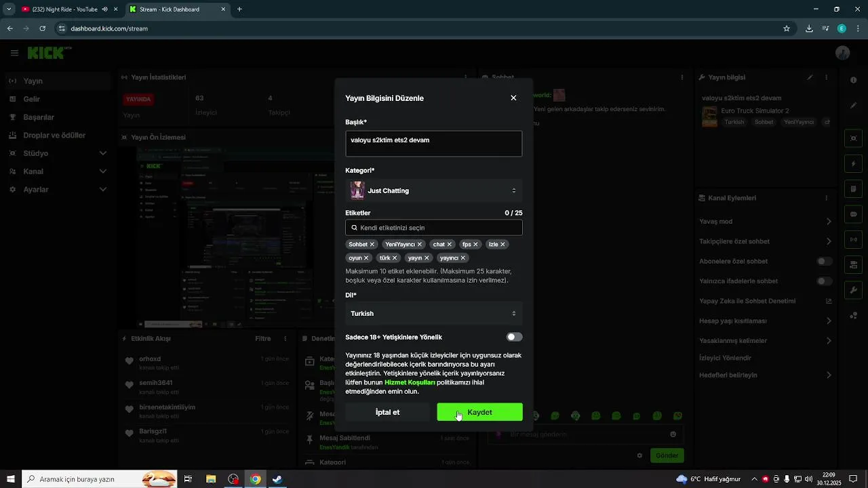Screen dimensions: 868x488
Task: Click İzleyici Yönlendir in Kanal Eylemleri
Action: pos(725,358)
